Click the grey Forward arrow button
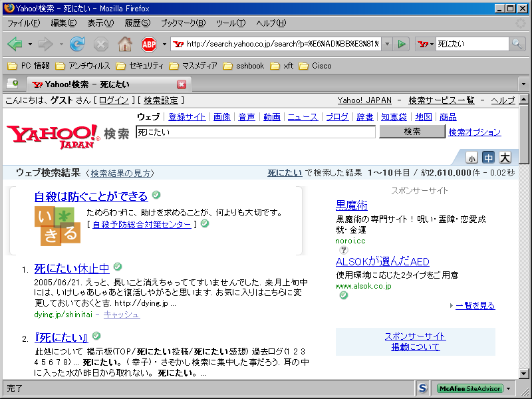The height and width of the screenshot is (399, 532). click(x=45, y=44)
